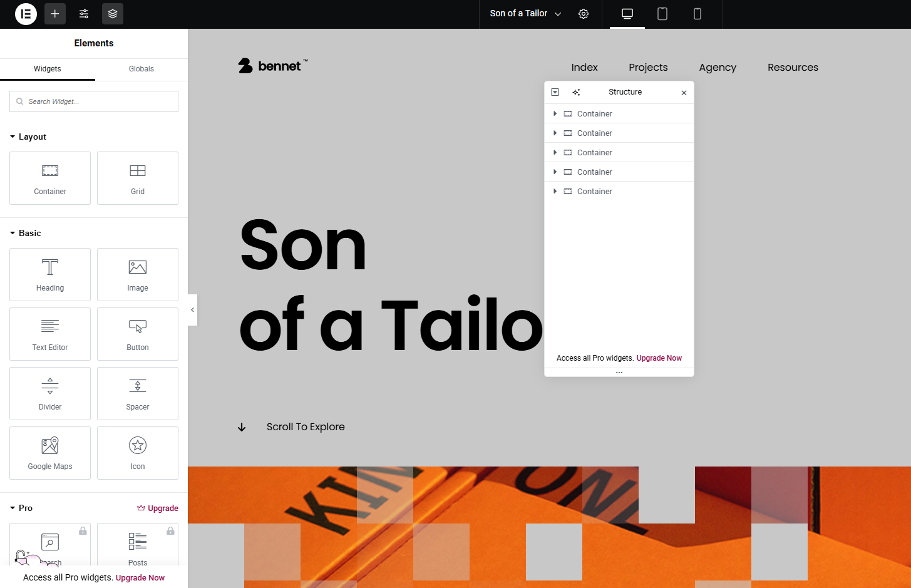Open page settings gear icon

click(584, 14)
